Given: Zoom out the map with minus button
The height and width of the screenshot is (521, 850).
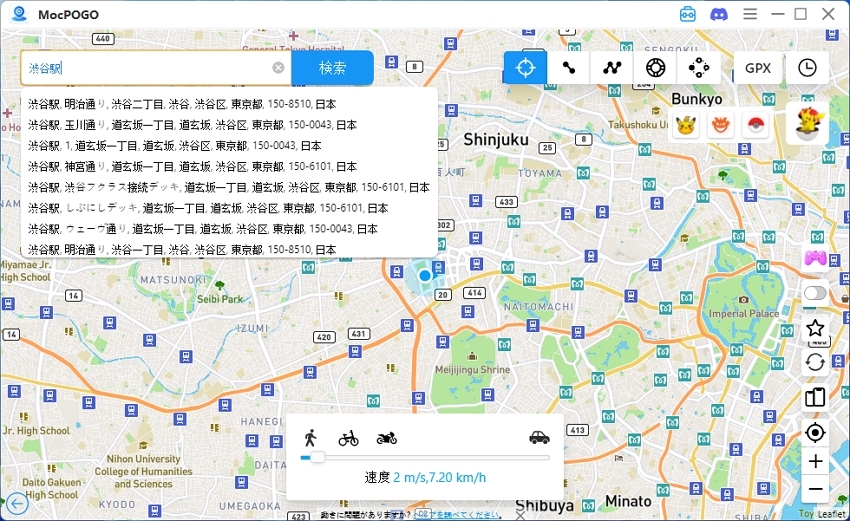Looking at the screenshot, I should point(815,489).
